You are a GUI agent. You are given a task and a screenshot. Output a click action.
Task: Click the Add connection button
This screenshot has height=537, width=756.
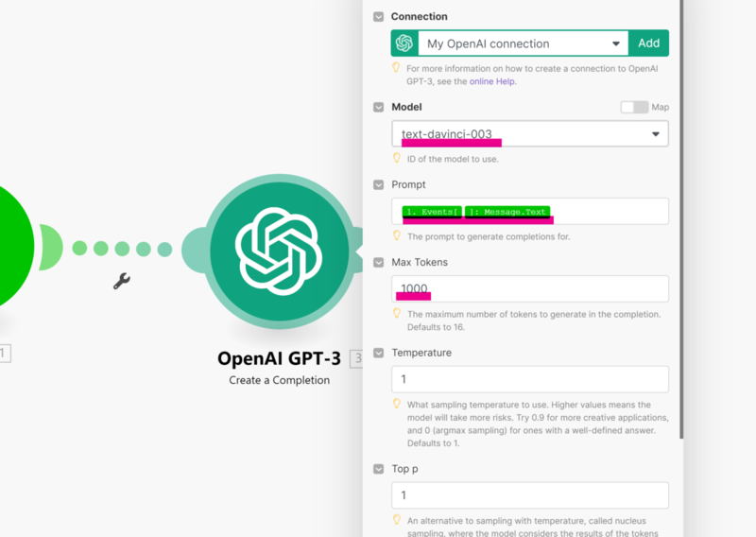pyautogui.click(x=648, y=43)
